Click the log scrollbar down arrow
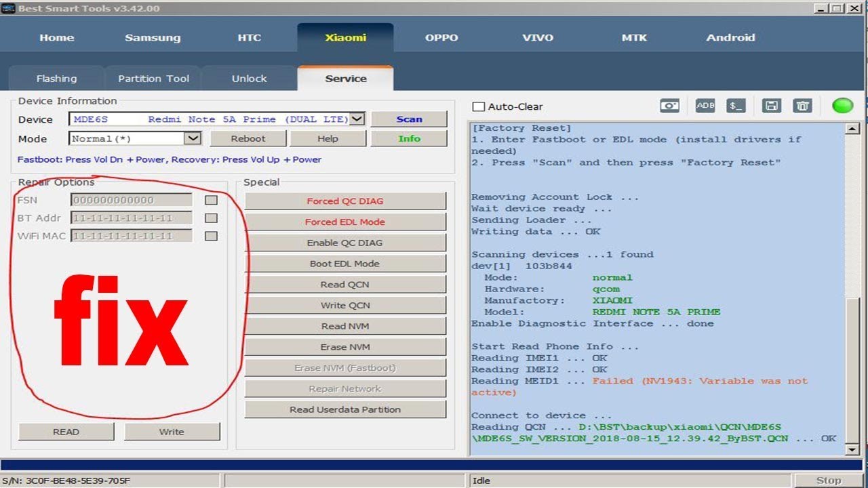This screenshot has width=868, height=488. coord(854,449)
